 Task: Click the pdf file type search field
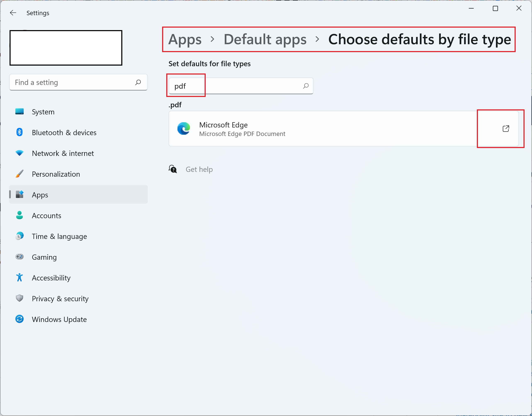coord(234,86)
